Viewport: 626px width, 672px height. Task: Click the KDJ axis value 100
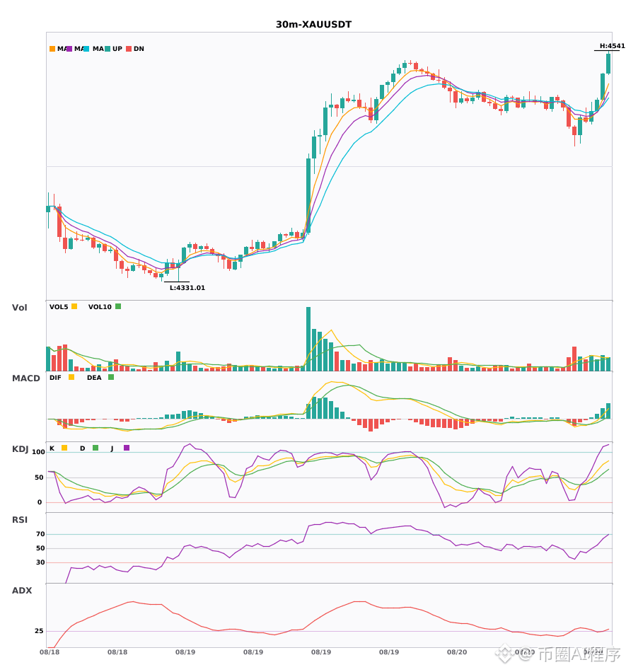[39, 452]
